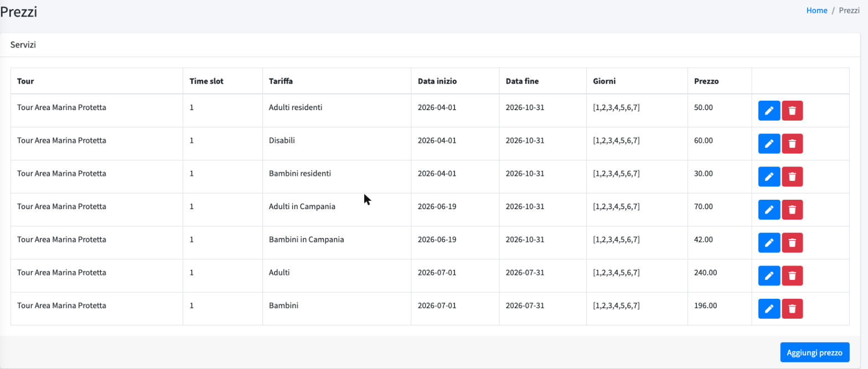Edit the Adulti 240.00 price row
The image size is (868, 369).
pyautogui.click(x=769, y=276)
